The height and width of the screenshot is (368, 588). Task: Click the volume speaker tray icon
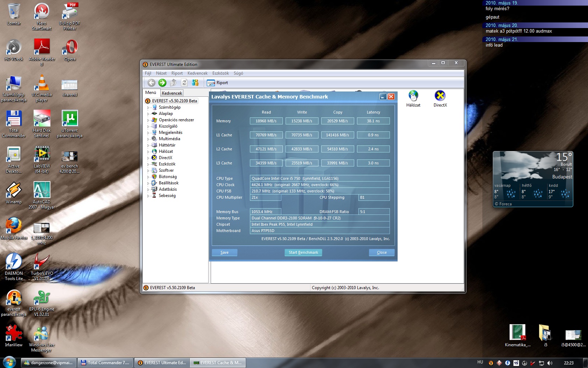(550, 363)
